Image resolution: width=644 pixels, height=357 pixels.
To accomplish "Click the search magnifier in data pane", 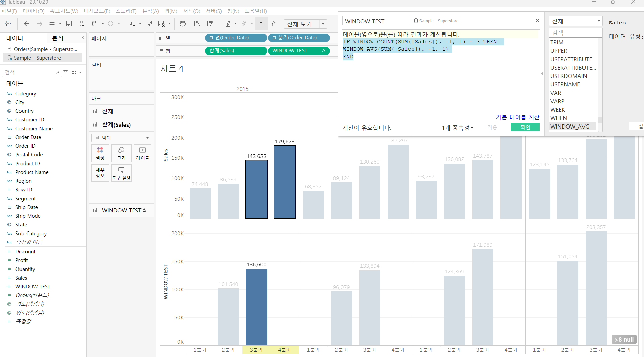I will 57,72.
